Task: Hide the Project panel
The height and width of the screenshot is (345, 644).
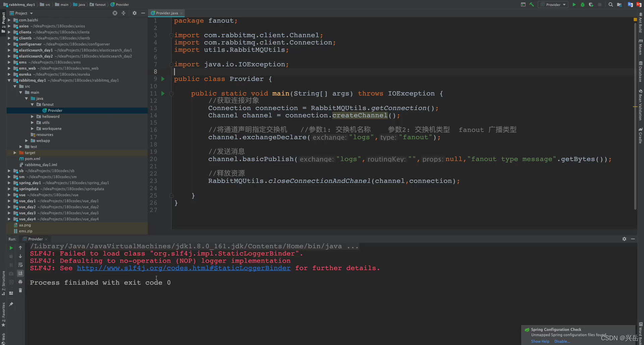Action: click(x=143, y=13)
